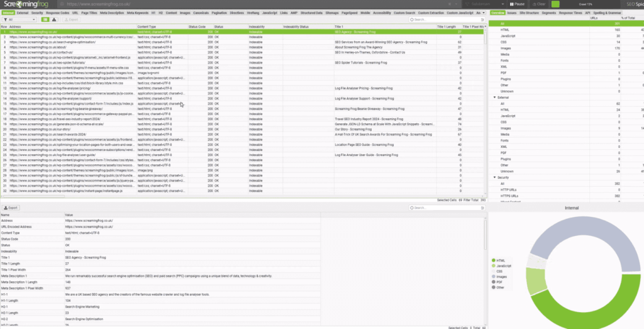Sort by Indexability Status column header

tap(308, 26)
